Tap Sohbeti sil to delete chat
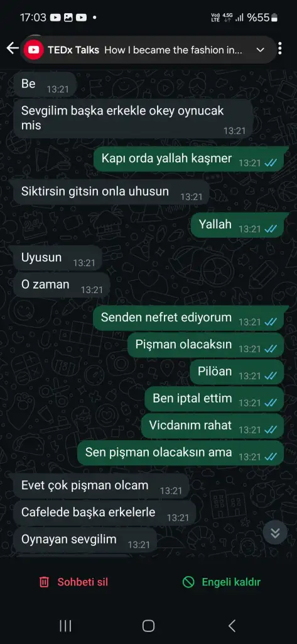Image resolution: width=297 pixels, height=644 pixels. click(82, 582)
